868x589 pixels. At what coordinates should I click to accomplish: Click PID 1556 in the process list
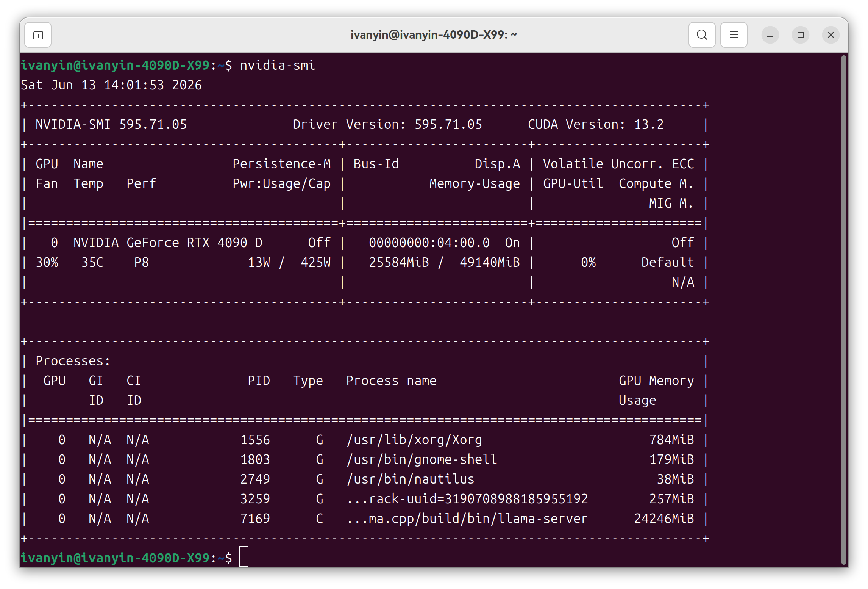pos(255,440)
